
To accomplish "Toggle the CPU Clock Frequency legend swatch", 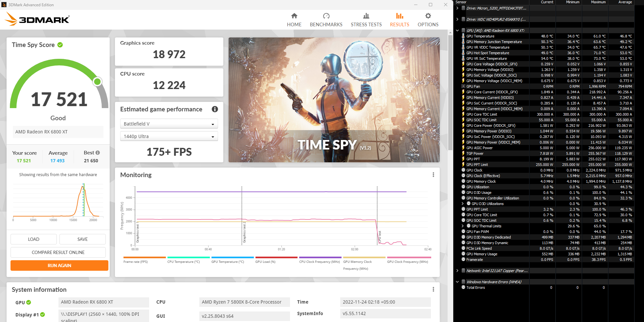I will 320,258.
